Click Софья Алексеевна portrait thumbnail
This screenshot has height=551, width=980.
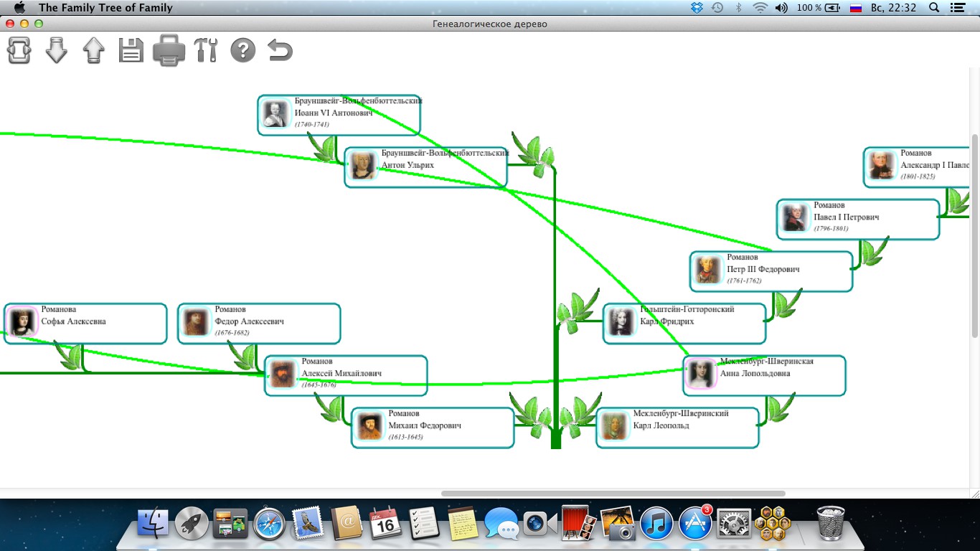(x=22, y=322)
